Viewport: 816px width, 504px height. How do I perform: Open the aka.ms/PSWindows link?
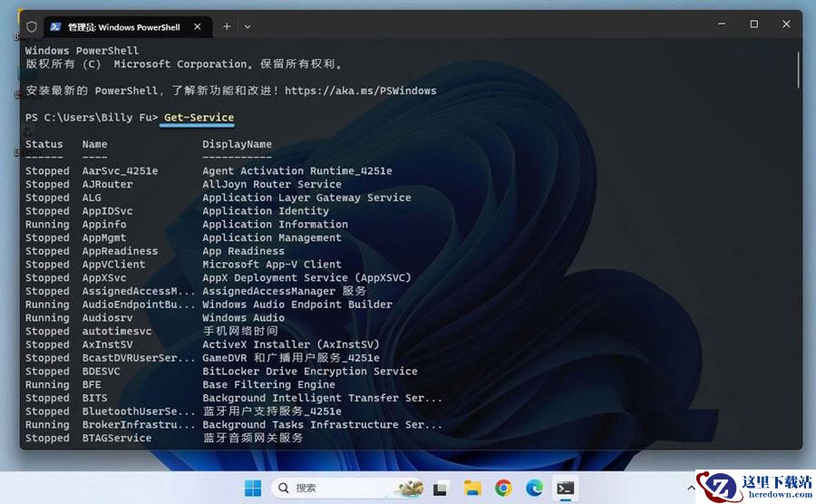pyautogui.click(x=361, y=91)
